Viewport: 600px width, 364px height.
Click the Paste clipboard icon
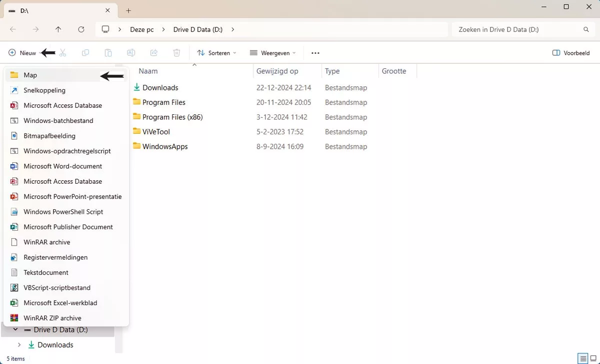pyautogui.click(x=108, y=53)
